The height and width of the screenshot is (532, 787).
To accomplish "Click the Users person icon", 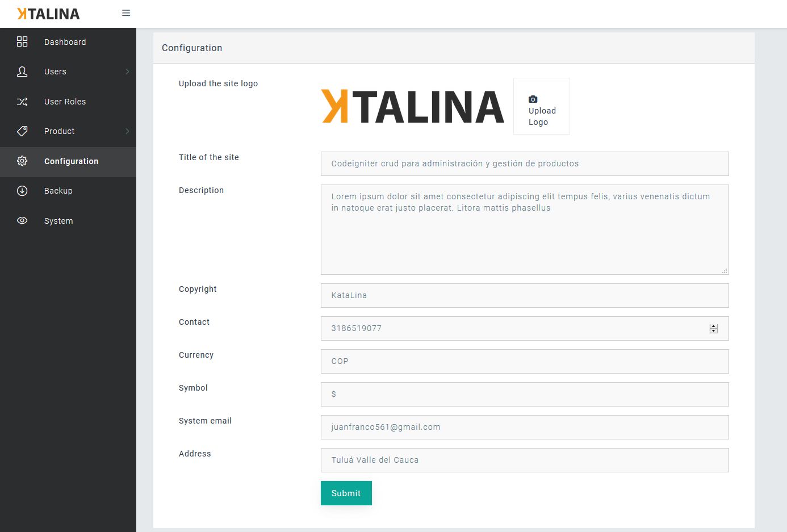I will [22, 72].
